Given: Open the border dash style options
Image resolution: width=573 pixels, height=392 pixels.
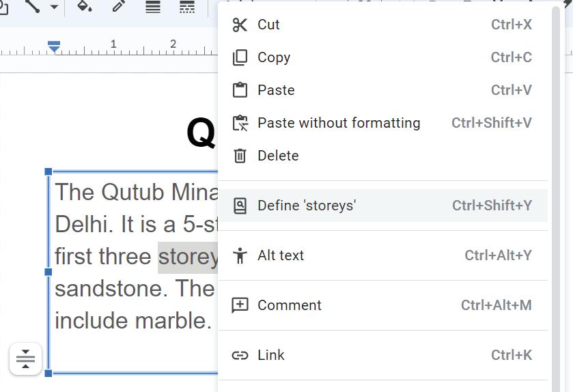Looking at the screenshot, I should tap(186, 8).
